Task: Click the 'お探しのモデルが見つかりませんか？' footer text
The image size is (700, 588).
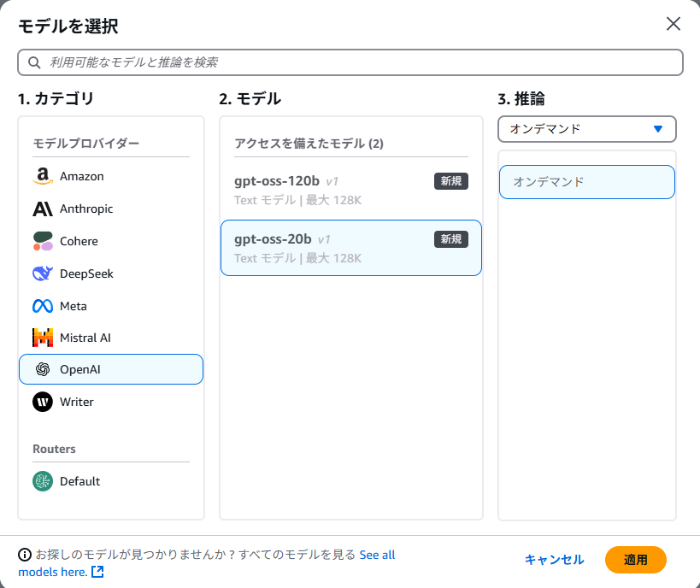Action: [x=135, y=555]
